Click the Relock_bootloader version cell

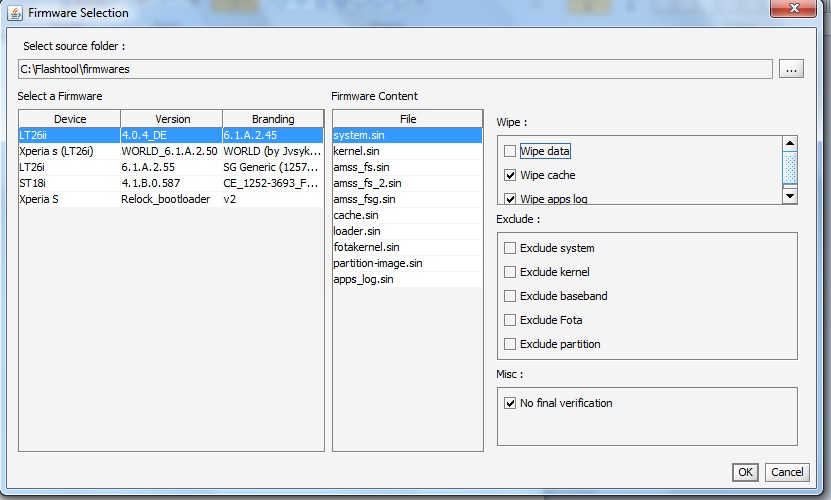[x=171, y=199]
